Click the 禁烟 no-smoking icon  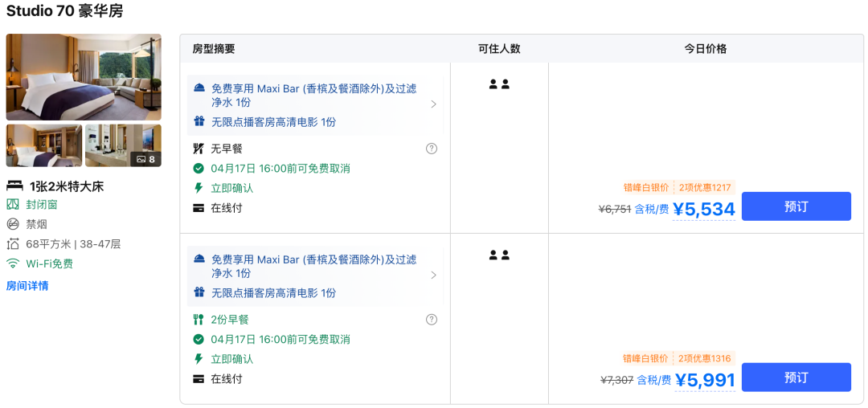[13, 224]
